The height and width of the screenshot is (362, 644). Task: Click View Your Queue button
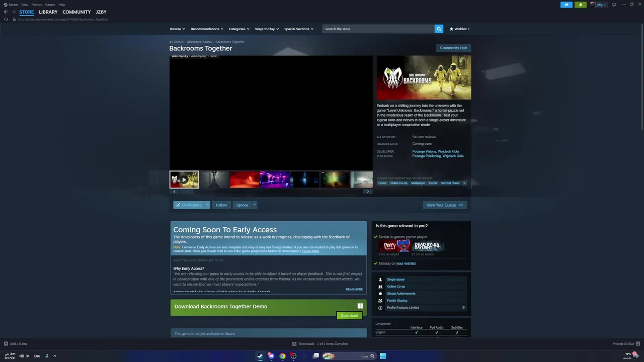pos(445,205)
